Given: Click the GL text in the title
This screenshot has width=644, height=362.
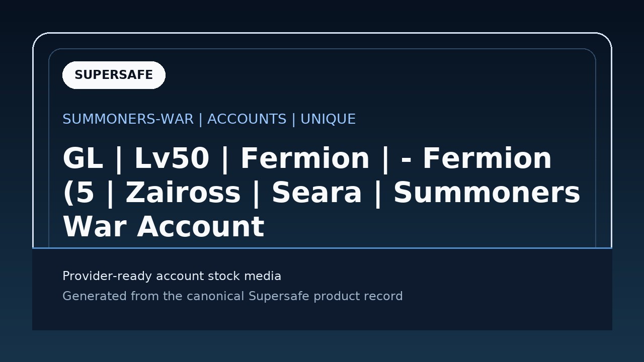Looking at the screenshot, I should 83,159.
